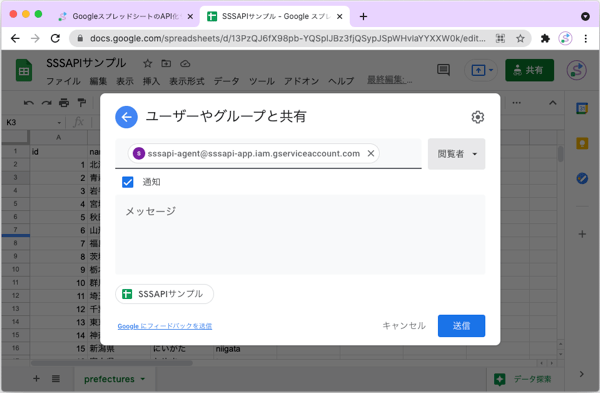Open the 挿入 menu
The height and width of the screenshot is (393, 600).
[x=151, y=81]
